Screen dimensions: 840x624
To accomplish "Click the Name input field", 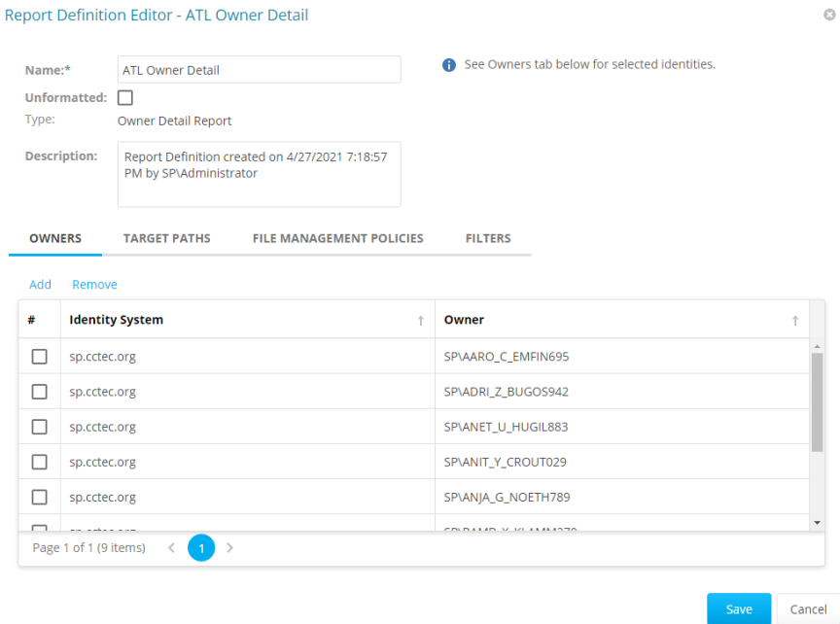I will pyautogui.click(x=260, y=70).
